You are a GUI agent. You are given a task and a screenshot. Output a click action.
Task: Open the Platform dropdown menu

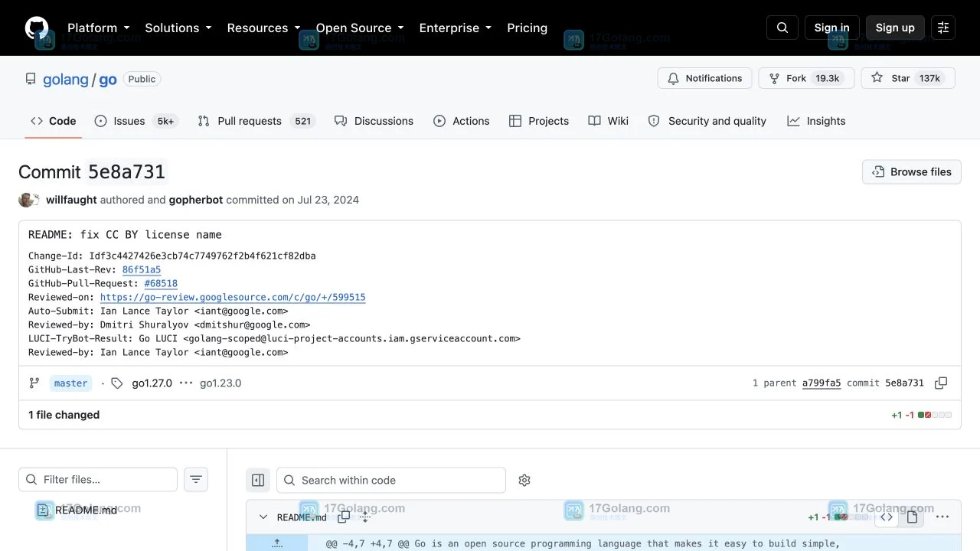[x=99, y=28]
